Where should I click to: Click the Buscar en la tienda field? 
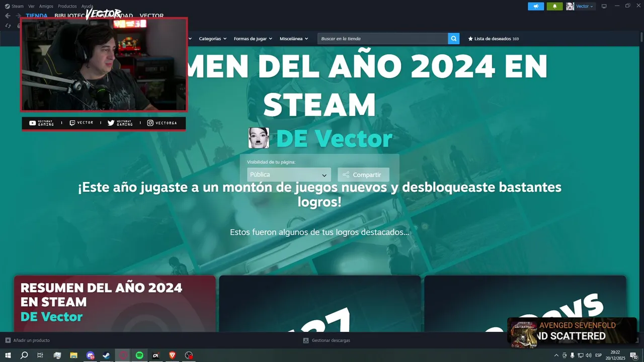click(382, 39)
